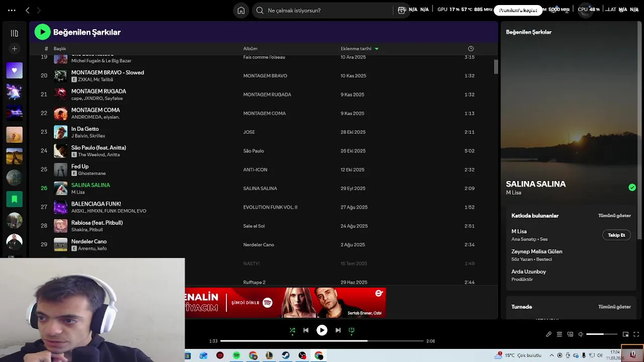644x362 pixels.
Task: Skip to the next track
Action: [338, 330]
